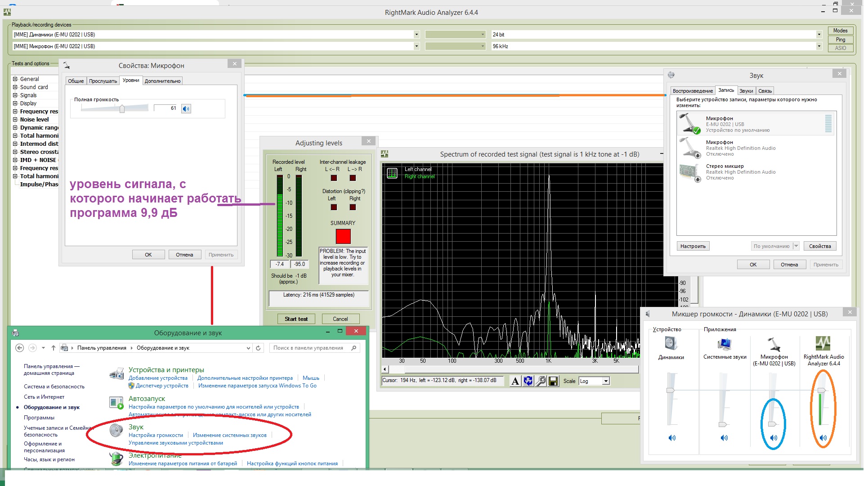The height and width of the screenshot is (486, 868).
Task: Click the Системные звуки icon in volume mixer
Action: (725, 344)
